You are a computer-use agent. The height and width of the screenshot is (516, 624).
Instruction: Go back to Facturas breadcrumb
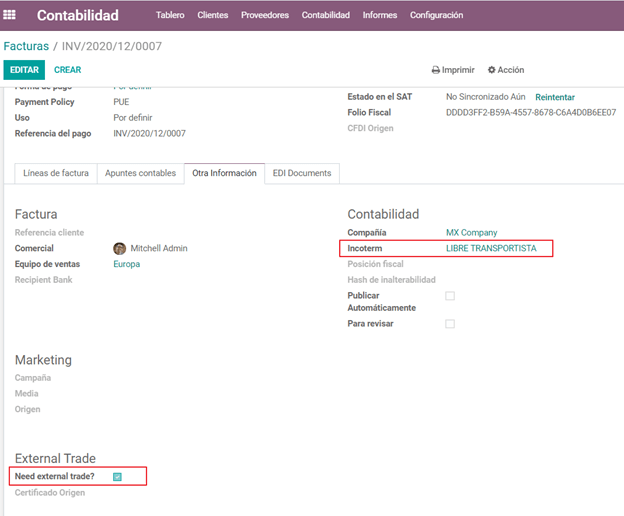click(26, 46)
